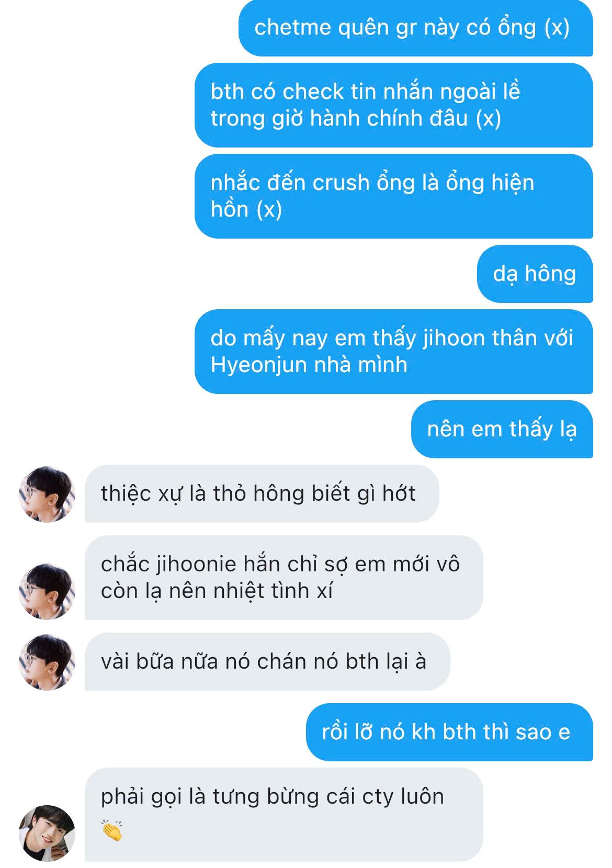Select the 'nhắc đến crush ổng' bubble
This screenshot has width=612, height=868.
394,196
